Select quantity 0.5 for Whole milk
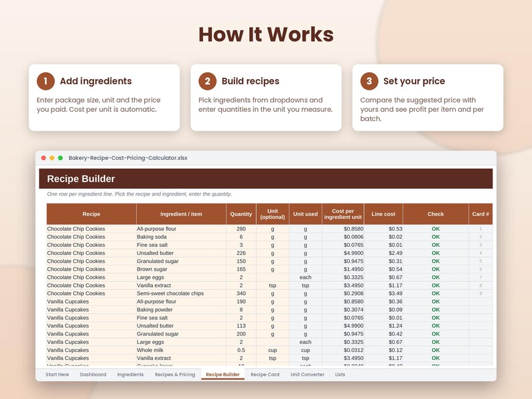 point(241,350)
